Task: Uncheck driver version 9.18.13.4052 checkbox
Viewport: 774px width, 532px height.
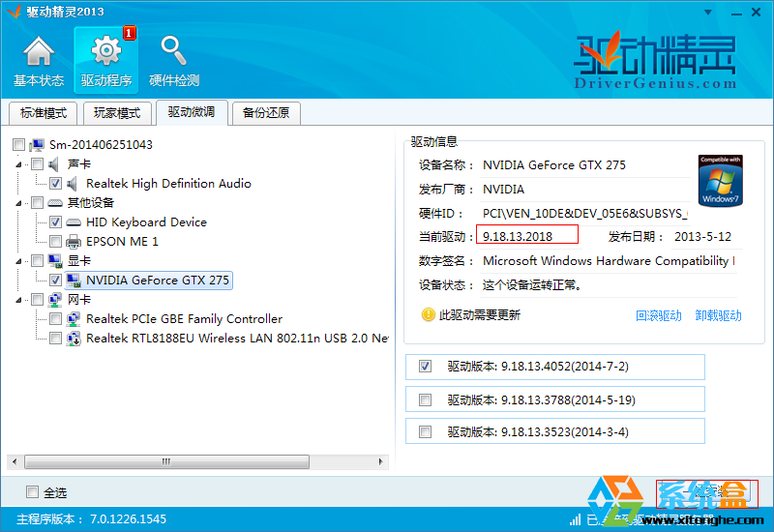Action: (x=425, y=367)
